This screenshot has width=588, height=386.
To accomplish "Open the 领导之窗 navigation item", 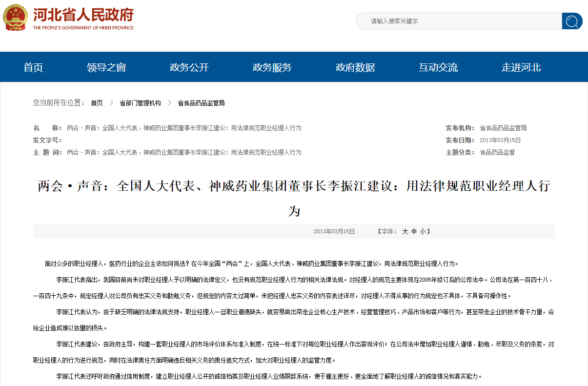I will pyautogui.click(x=106, y=67).
